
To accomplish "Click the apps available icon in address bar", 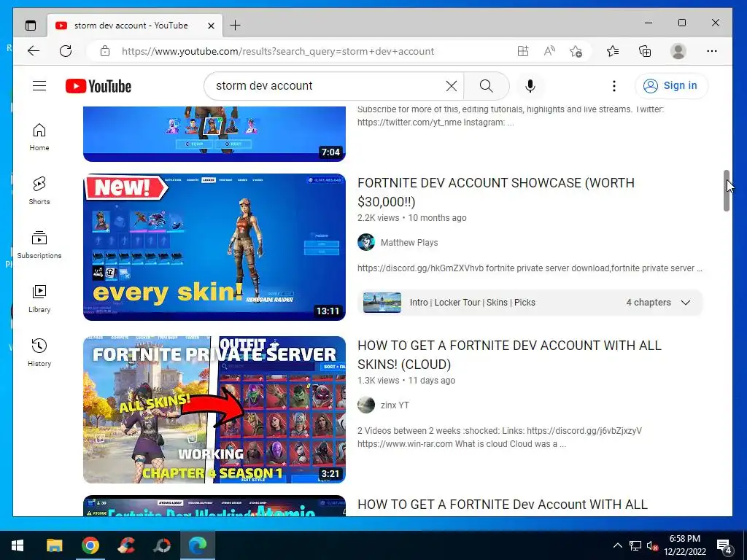I will [x=523, y=51].
